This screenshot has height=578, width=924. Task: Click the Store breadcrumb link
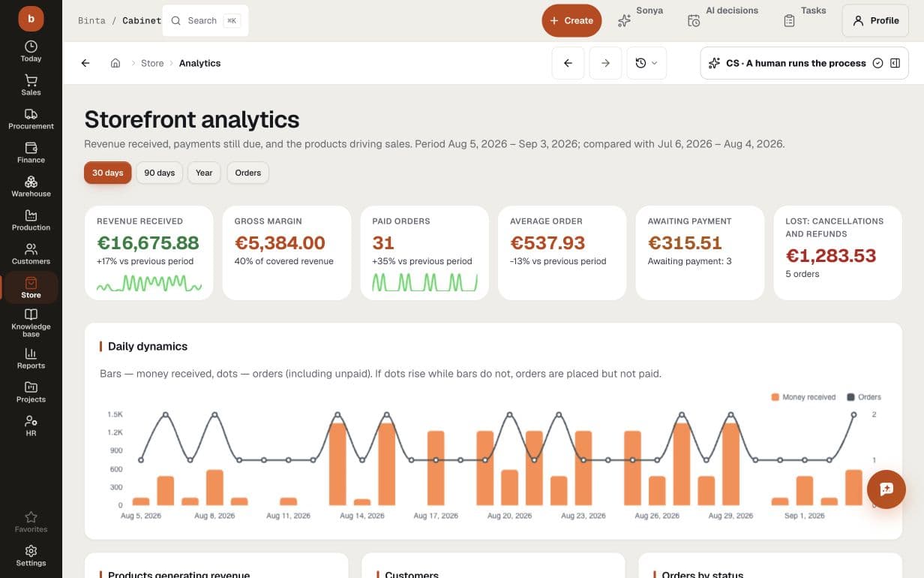tap(152, 63)
